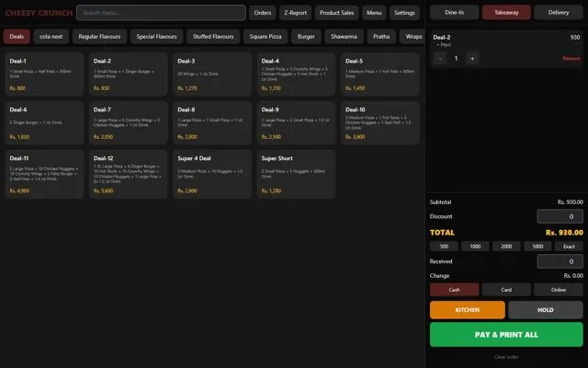Image resolution: width=588 pixels, height=368 pixels.
Task: Switch to the Special Flavours category
Action: (156, 37)
